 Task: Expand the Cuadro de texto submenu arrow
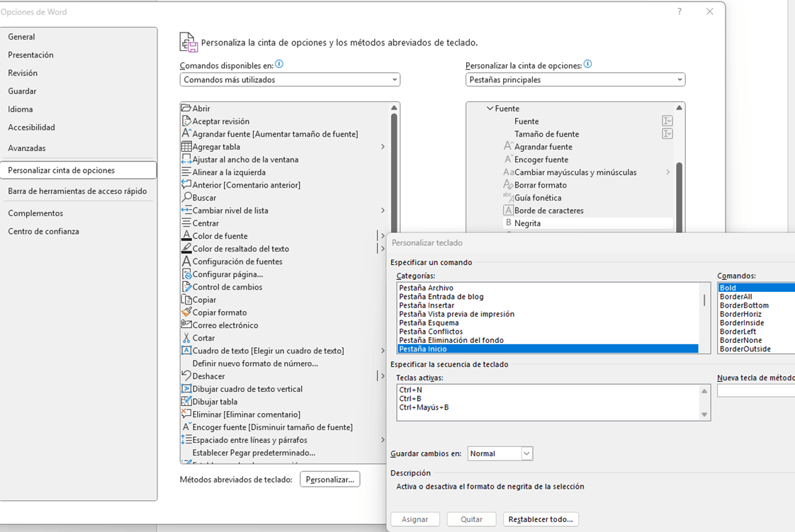point(383,351)
